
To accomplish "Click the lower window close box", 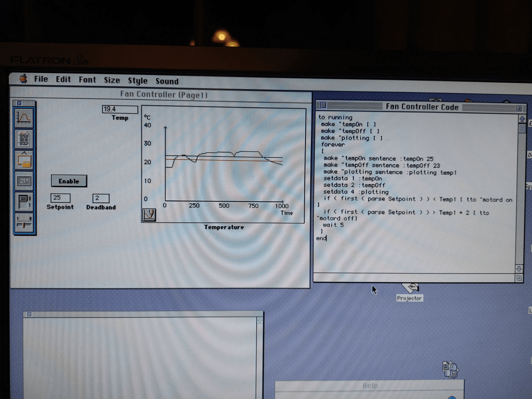I will 29,315.
